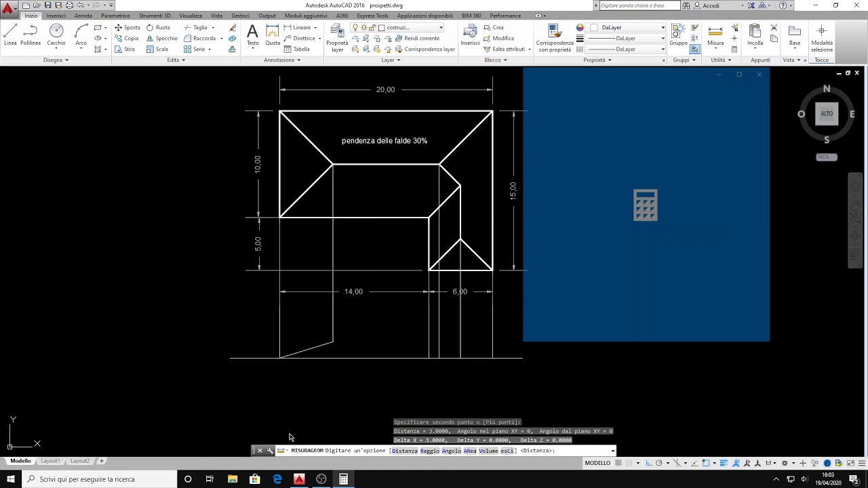Image resolution: width=868 pixels, height=488 pixels.
Task: Select the Volume command option
Action: pyautogui.click(x=488, y=451)
